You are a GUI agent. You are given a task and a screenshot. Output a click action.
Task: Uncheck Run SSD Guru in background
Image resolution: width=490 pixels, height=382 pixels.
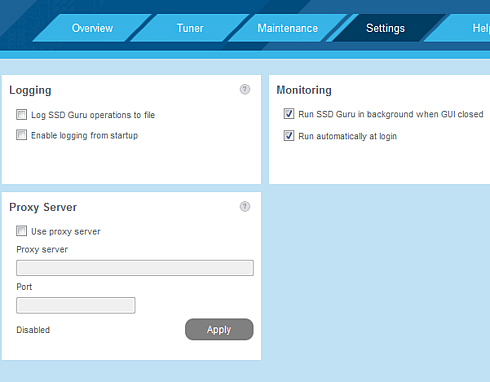289,114
